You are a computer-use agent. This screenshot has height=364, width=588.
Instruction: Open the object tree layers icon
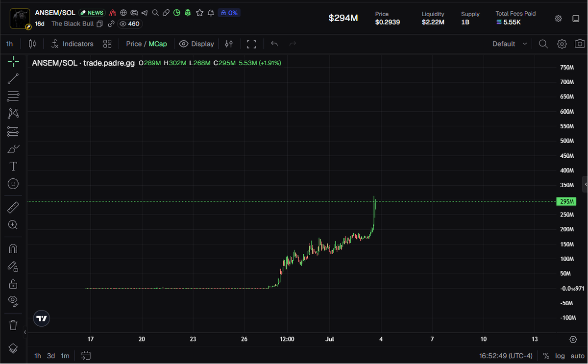[13, 348]
